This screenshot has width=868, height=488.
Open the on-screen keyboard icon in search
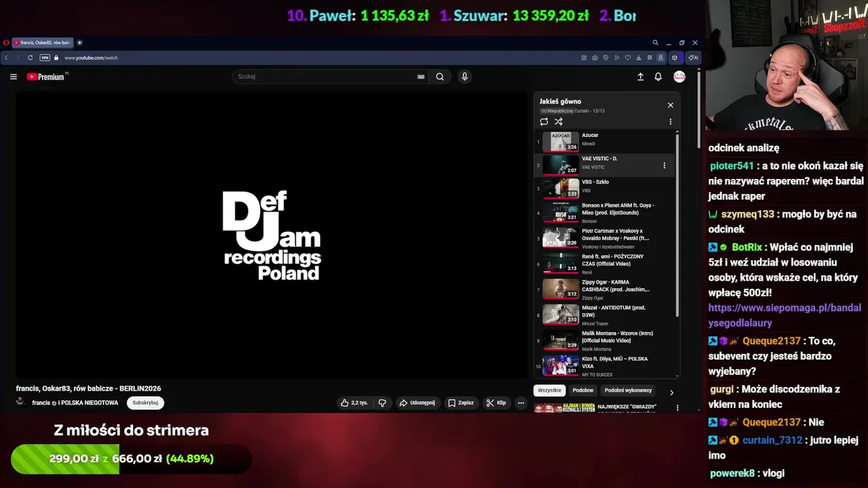[421, 77]
